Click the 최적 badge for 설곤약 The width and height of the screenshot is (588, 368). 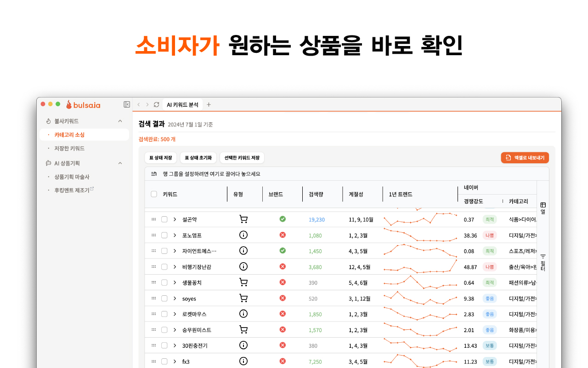tap(490, 219)
